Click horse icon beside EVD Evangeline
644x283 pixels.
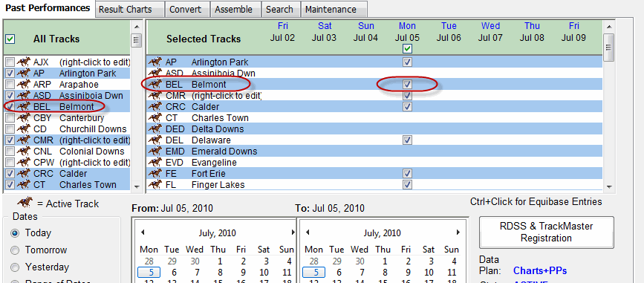coord(155,162)
